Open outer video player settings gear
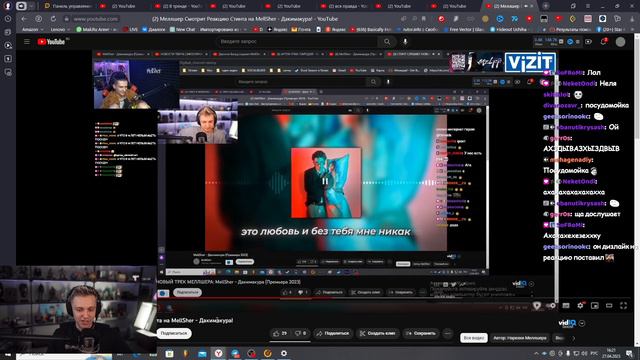The width and height of the screenshot is (640, 360). click(580, 305)
